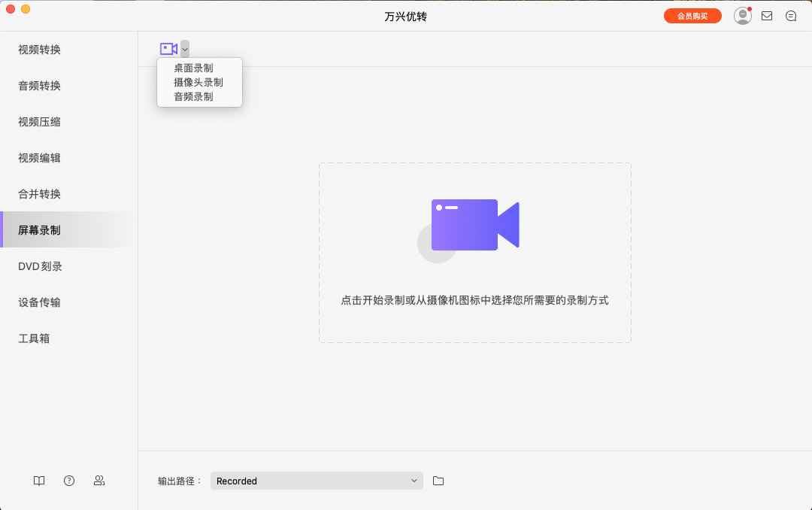Switch to 视频转换 in the sidebar

[x=38, y=50]
